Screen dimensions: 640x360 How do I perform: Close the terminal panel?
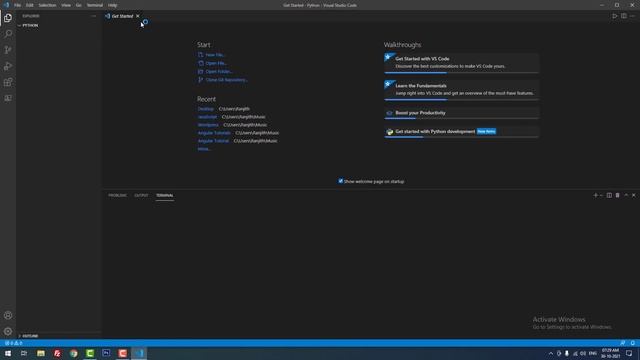pyautogui.click(x=633, y=196)
